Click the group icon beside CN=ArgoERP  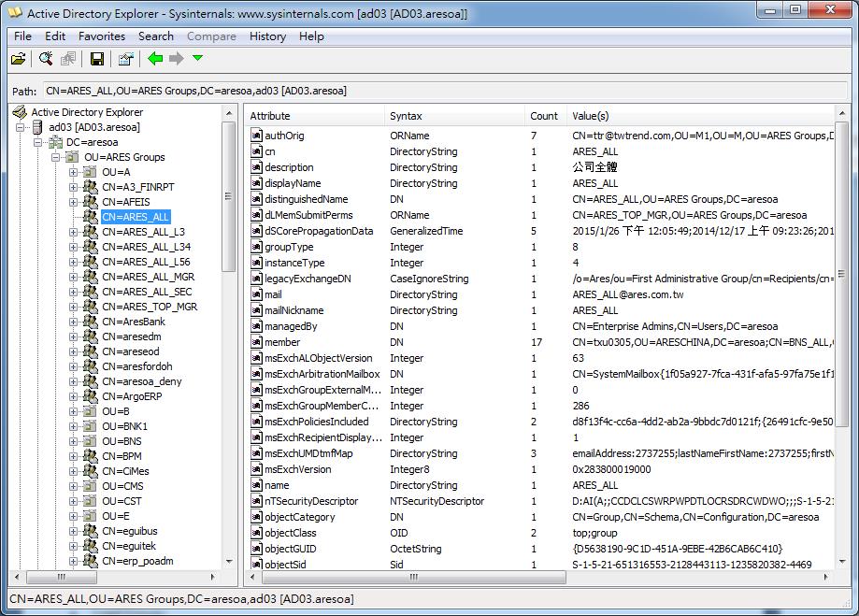(91, 396)
